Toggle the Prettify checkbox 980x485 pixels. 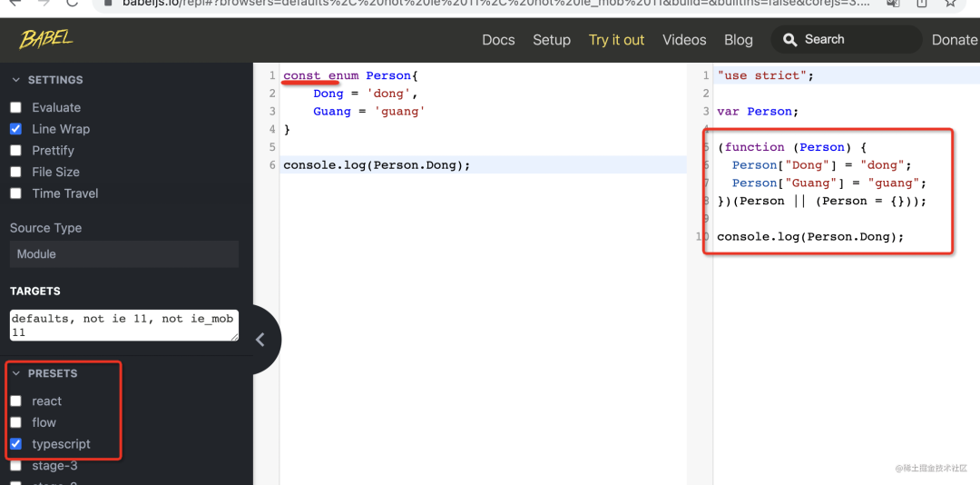click(x=15, y=151)
